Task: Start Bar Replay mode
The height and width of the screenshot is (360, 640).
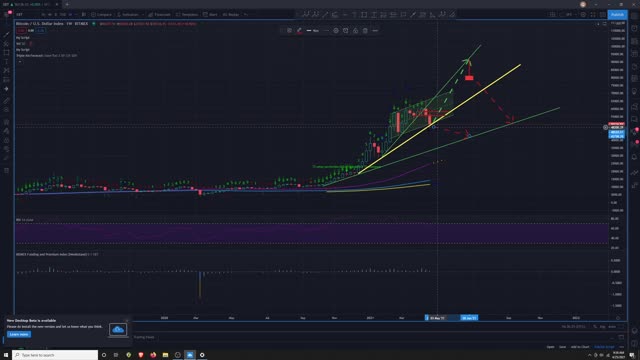Action: [231, 15]
